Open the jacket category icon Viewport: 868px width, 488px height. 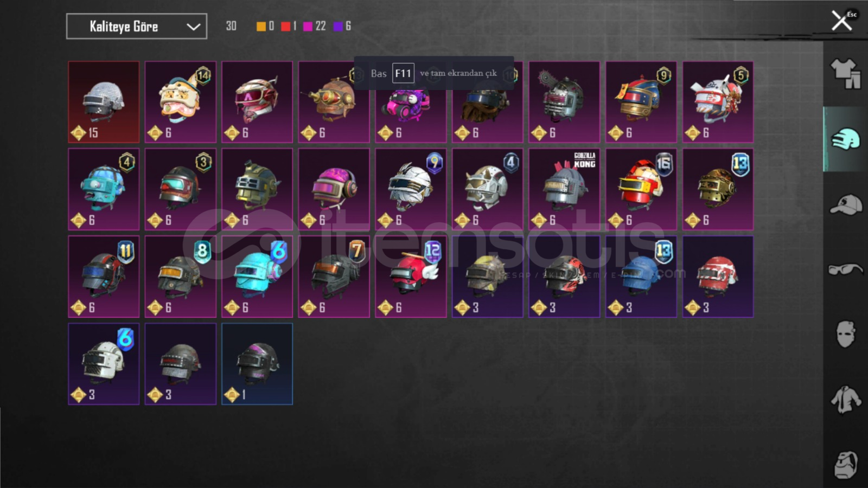pos(845,399)
